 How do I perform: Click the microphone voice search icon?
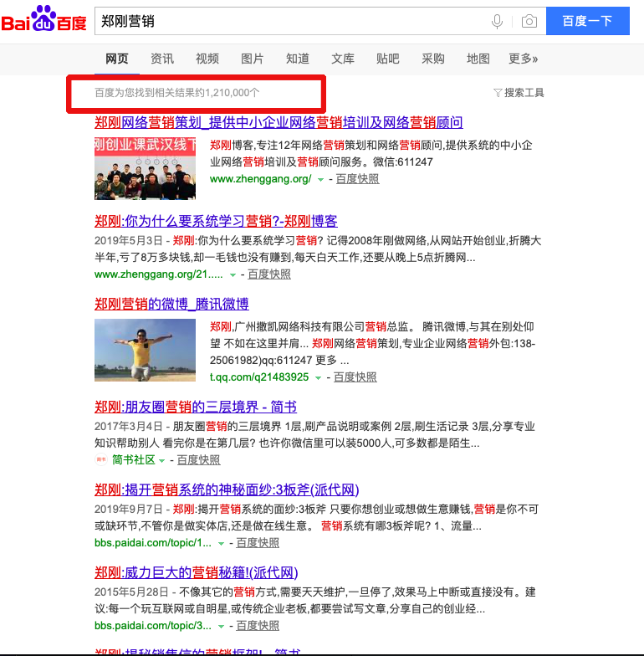497,21
